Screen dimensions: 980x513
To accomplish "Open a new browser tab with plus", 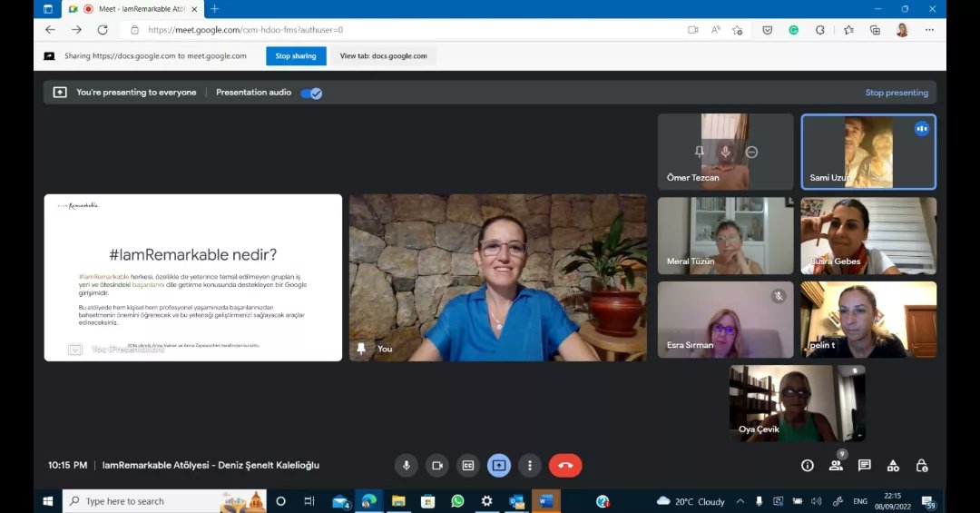I will click(214, 9).
